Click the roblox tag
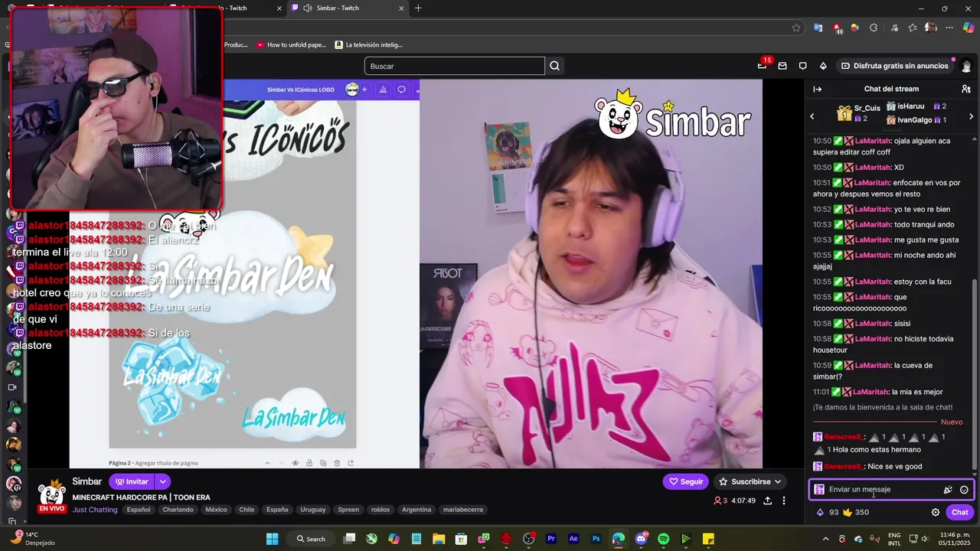Viewport: 980px width, 551px height. [x=381, y=510]
